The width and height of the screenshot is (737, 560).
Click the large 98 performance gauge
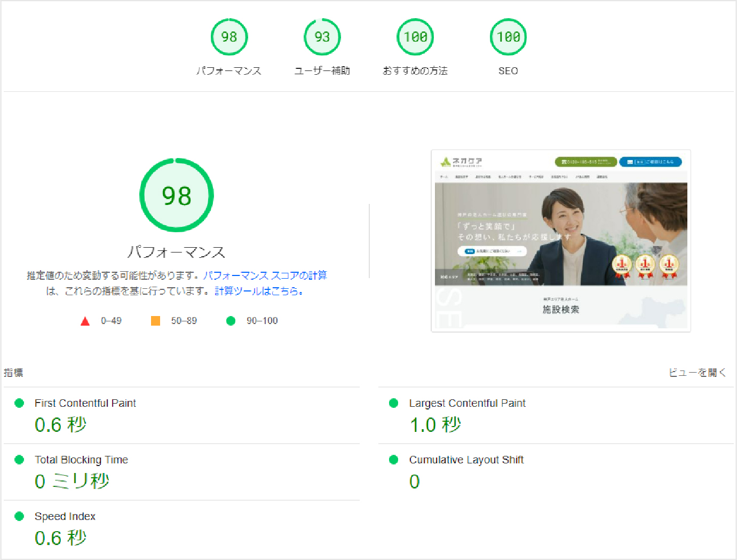[177, 195]
